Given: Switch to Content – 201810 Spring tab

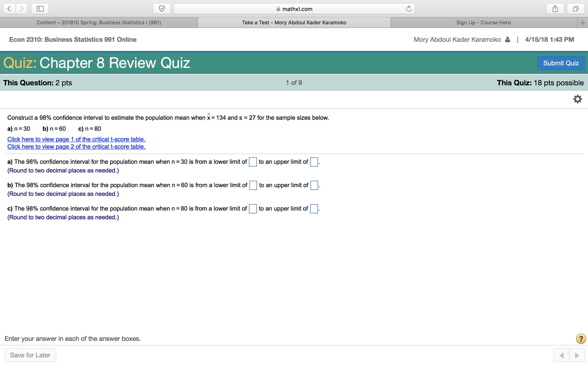Looking at the screenshot, I should coord(99,22).
